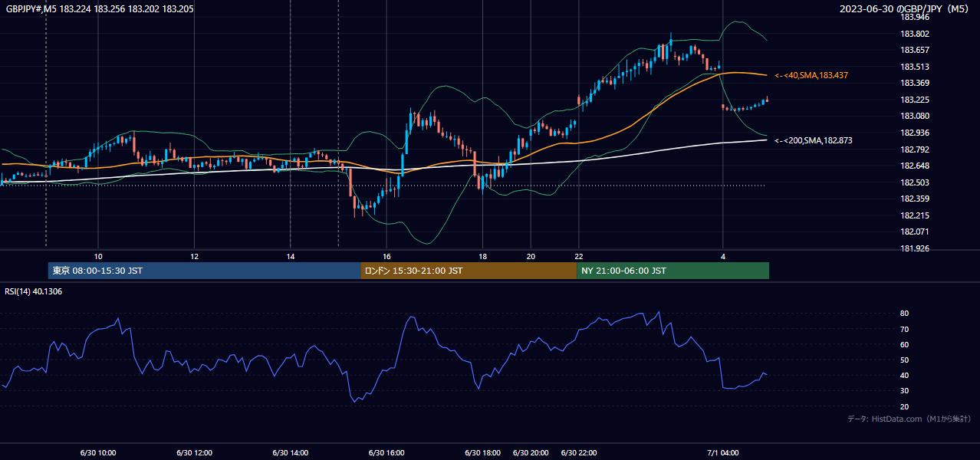Click price axis value 182.503
The width and height of the screenshot is (980, 460).
tap(914, 182)
